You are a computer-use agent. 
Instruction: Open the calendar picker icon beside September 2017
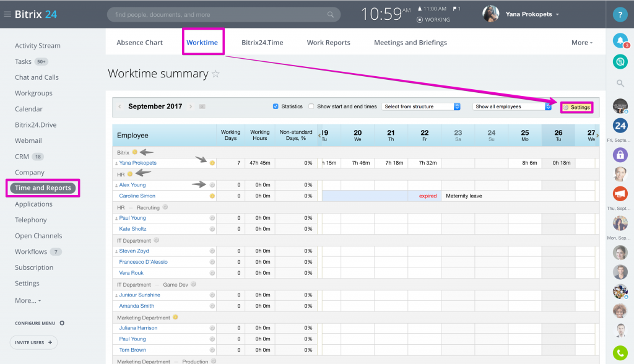(x=202, y=106)
